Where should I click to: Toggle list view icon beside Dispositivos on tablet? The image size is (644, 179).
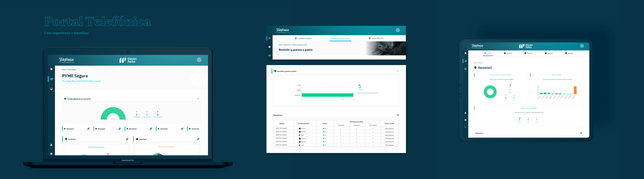pyautogui.click(x=581, y=133)
